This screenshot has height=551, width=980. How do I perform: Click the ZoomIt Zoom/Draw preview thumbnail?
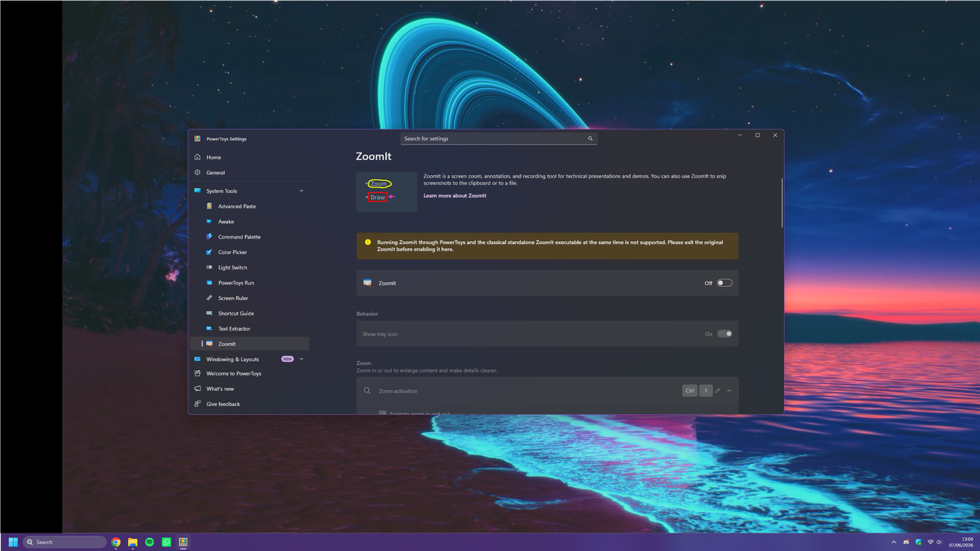[x=387, y=191]
